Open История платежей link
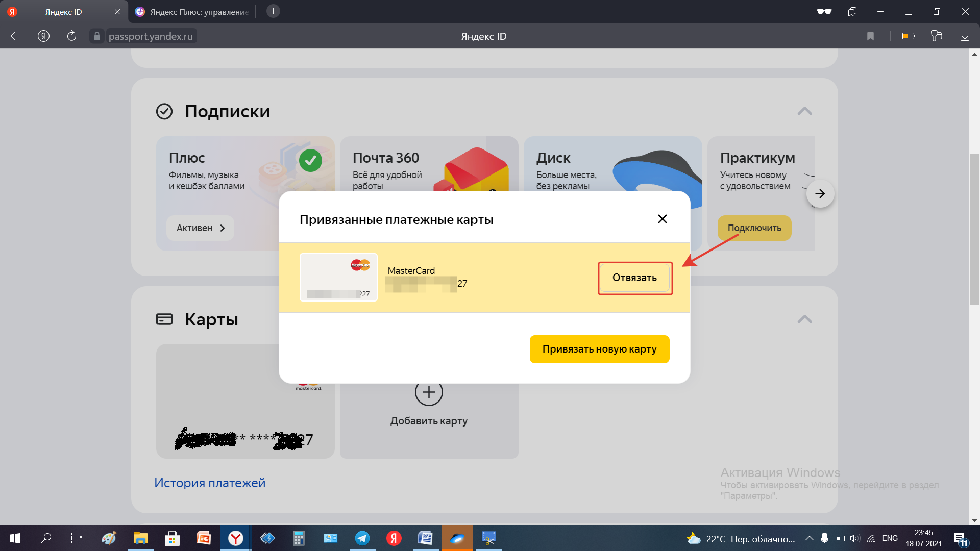The width and height of the screenshot is (980, 551). tap(210, 483)
